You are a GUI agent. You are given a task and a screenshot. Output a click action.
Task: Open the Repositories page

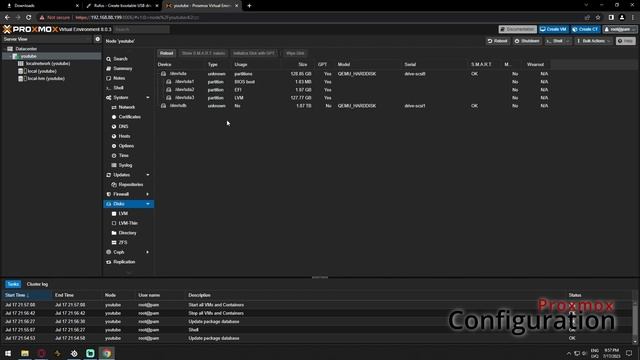131,184
